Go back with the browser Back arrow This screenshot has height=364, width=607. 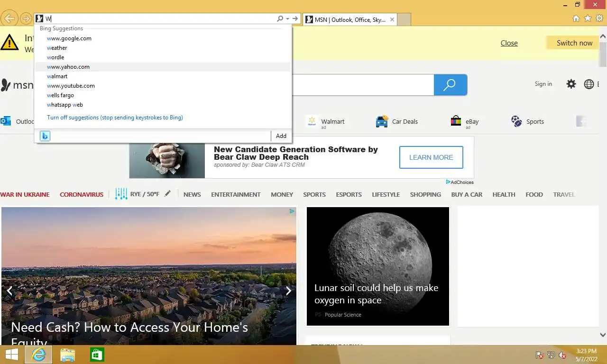[x=9, y=19]
